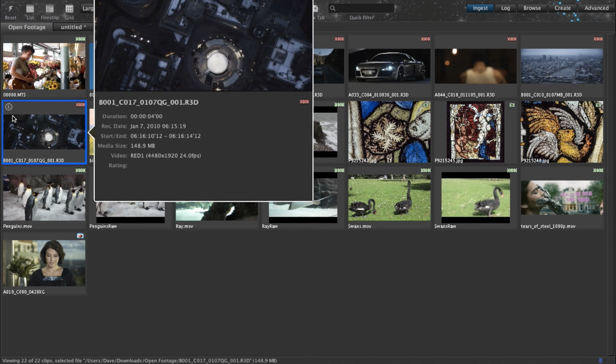Viewport: 616px width, 364px height.
Task: Switch to the Log workspace
Action: [505, 8]
